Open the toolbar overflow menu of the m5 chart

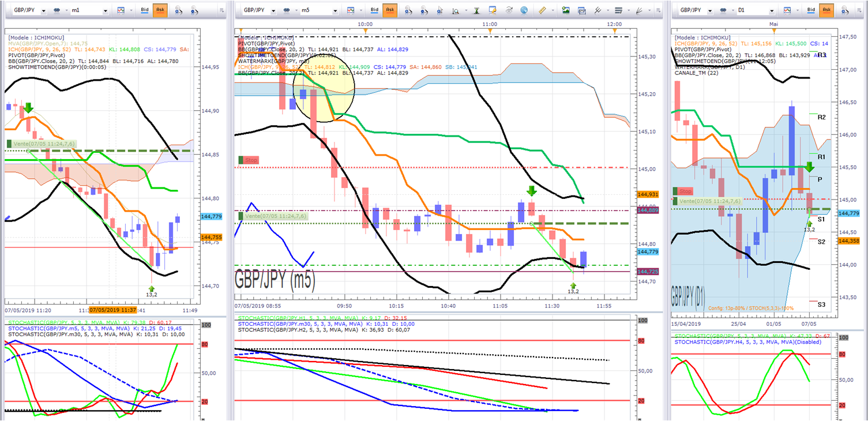(658, 10)
